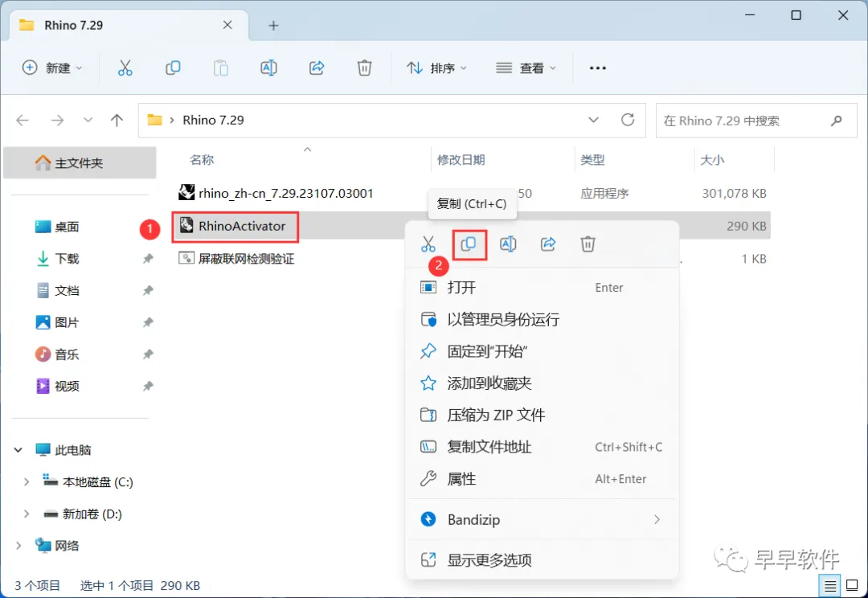This screenshot has height=598, width=868.
Task: Go forward with the right arrow
Action: (x=57, y=120)
